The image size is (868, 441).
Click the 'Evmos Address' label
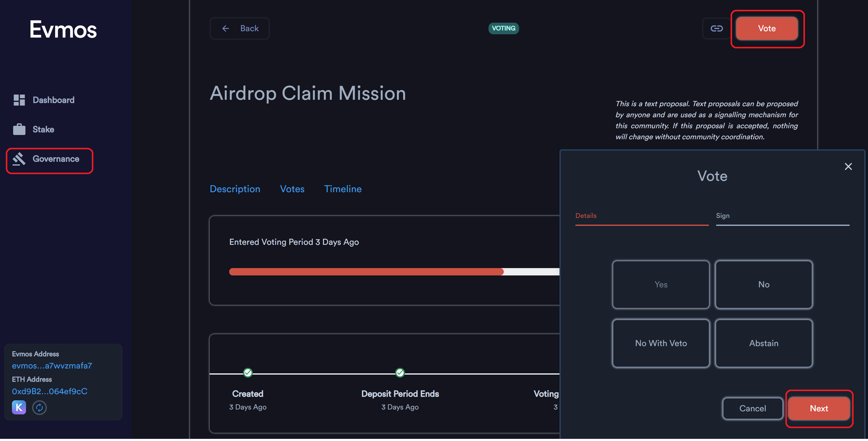36,354
